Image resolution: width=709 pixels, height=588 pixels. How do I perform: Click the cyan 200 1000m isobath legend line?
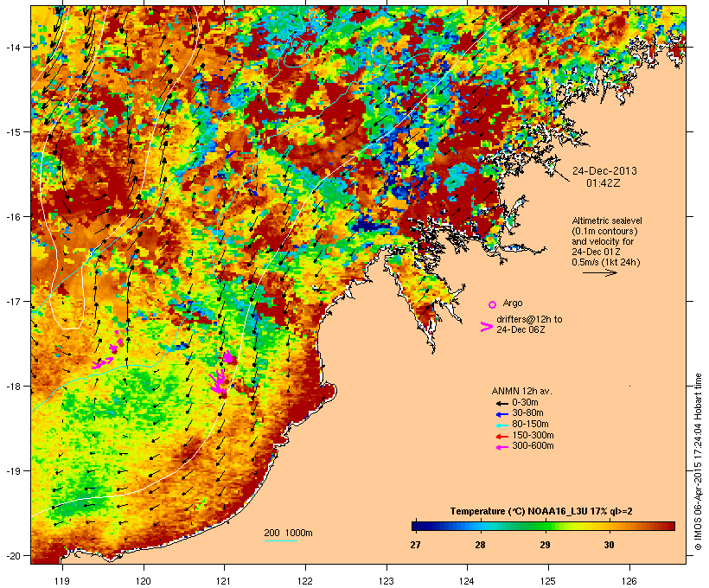(x=280, y=540)
